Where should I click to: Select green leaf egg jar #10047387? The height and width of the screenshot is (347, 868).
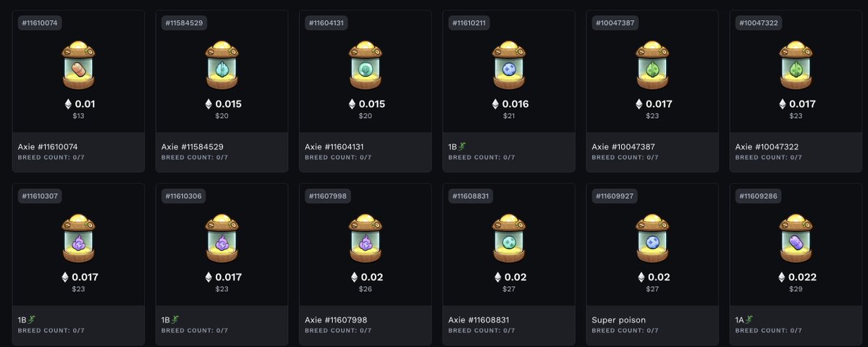(652, 65)
